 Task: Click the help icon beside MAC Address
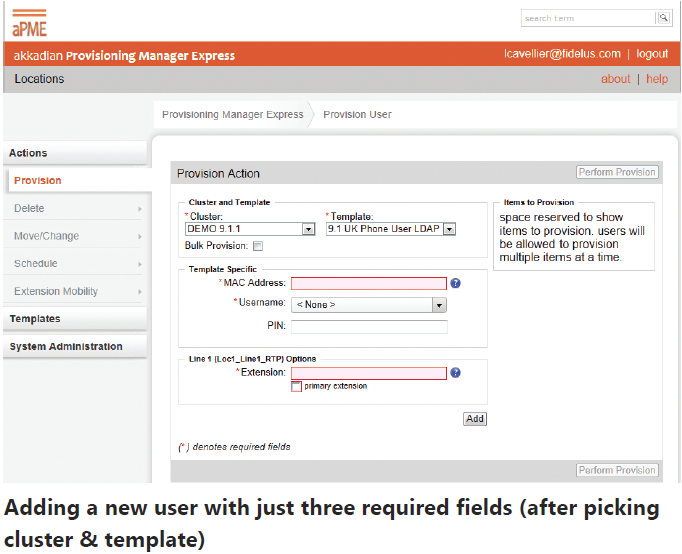(455, 283)
